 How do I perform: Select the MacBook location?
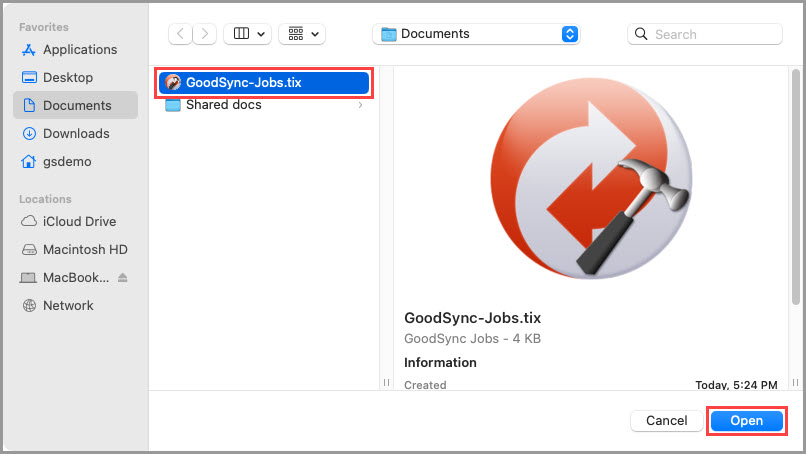76,278
